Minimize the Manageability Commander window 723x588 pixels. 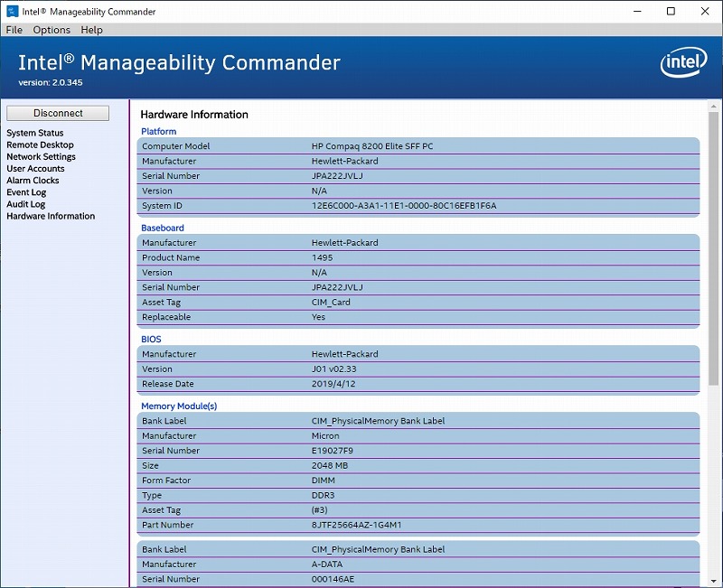pyautogui.click(x=638, y=11)
